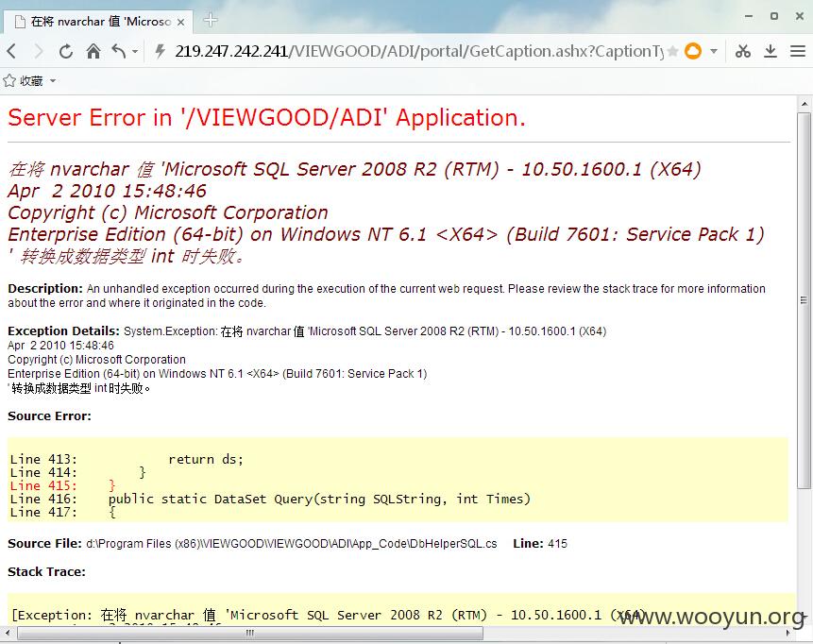Click the scroll right arrow

[788, 633]
